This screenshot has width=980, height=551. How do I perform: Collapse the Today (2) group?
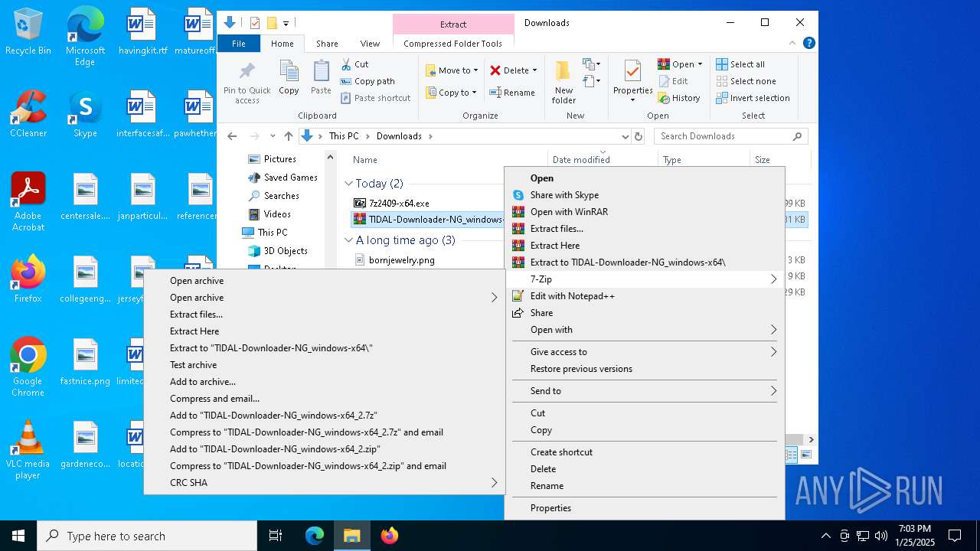(348, 184)
